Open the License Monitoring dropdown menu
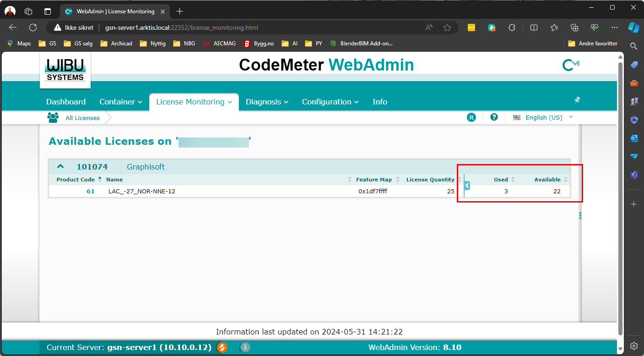644x356 pixels. (x=194, y=102)
